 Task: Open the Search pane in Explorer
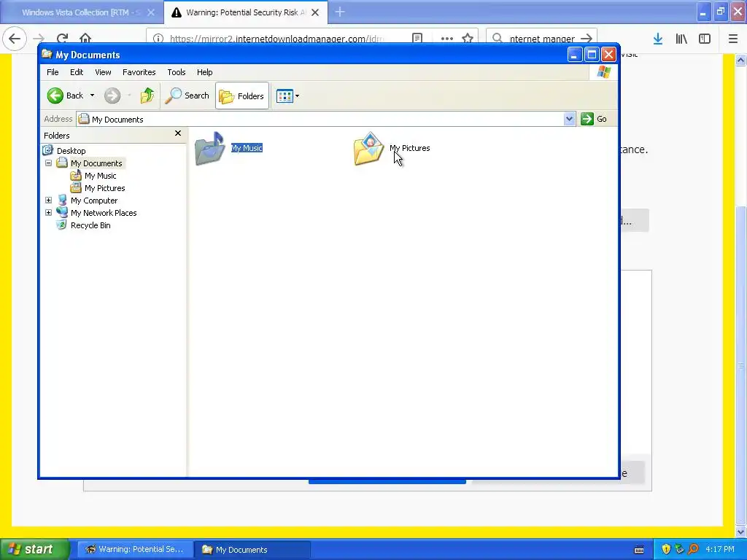tap(187, 96)
